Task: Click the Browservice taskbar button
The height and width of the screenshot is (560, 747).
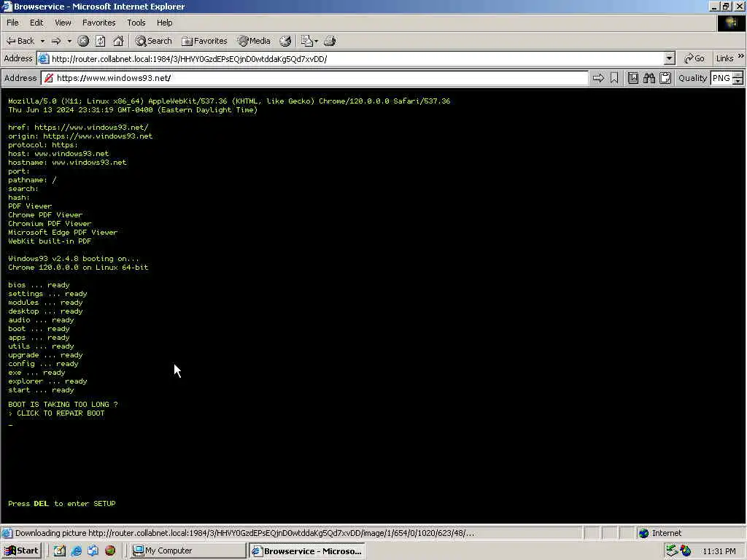Action: tap(307, 551)
